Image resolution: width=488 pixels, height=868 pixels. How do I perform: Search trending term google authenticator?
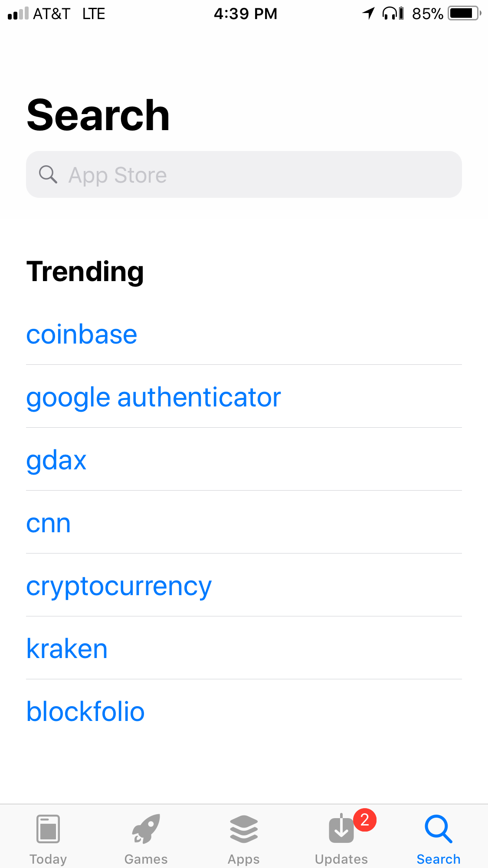[154, 398]
